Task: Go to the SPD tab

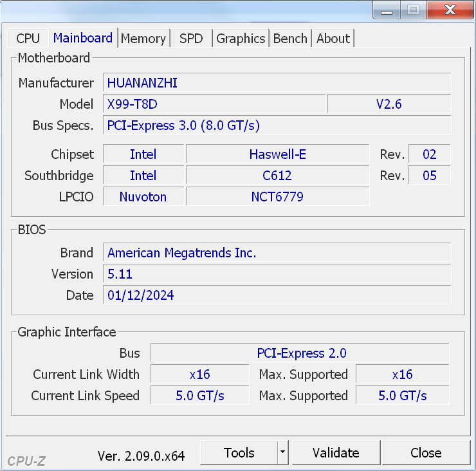Action: point(191,39)
